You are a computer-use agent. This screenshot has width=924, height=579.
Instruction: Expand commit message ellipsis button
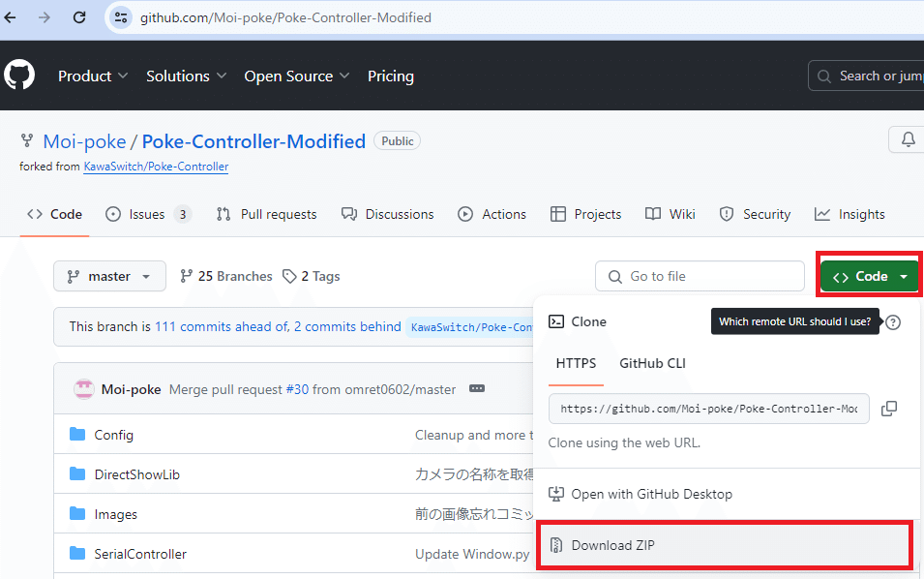[477, 388]
